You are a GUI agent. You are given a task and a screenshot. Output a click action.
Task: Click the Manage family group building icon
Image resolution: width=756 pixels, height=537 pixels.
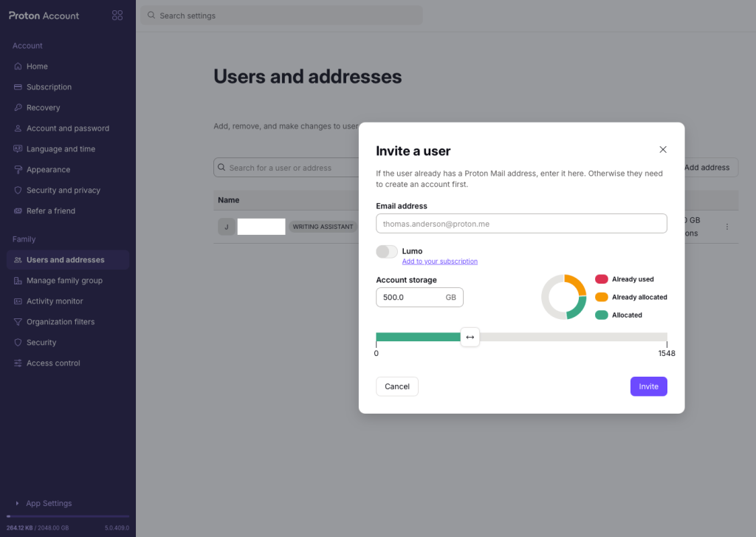[x=18, y=281]
